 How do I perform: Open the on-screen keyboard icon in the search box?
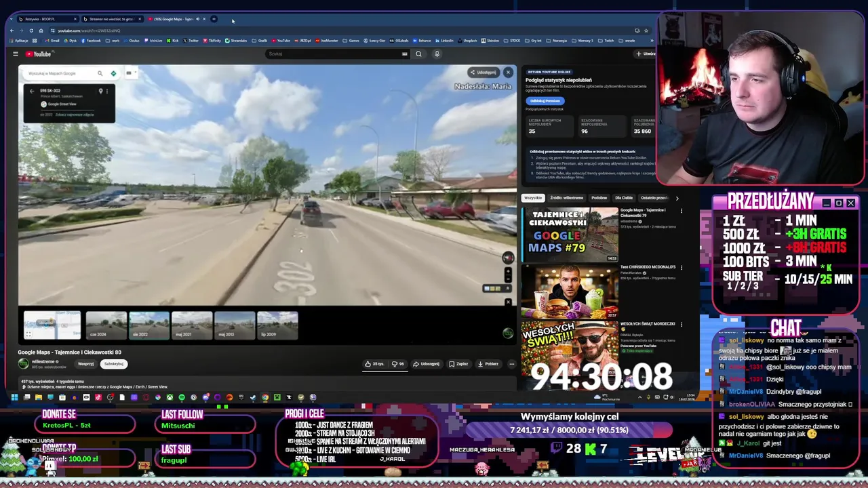click(x=405, y=54)
